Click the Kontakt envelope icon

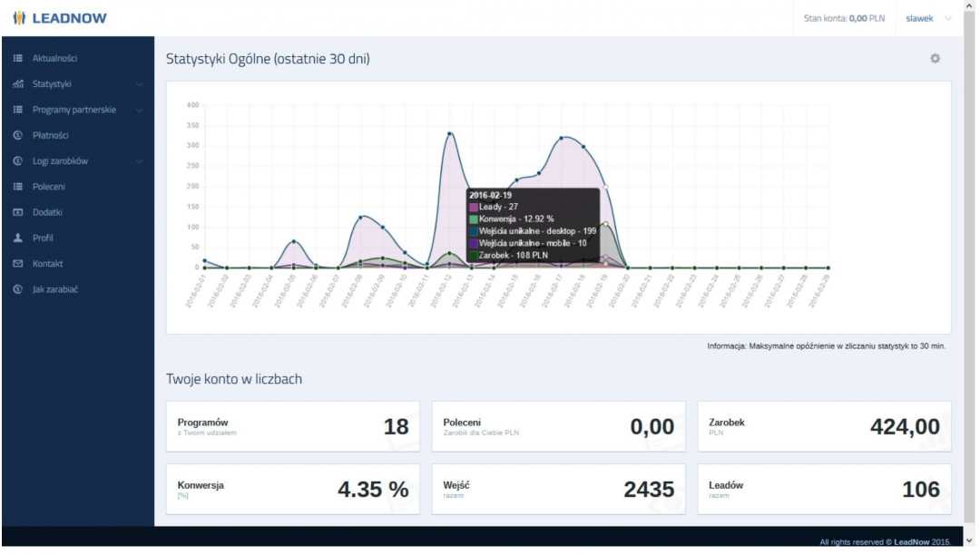tap(18, 264)
